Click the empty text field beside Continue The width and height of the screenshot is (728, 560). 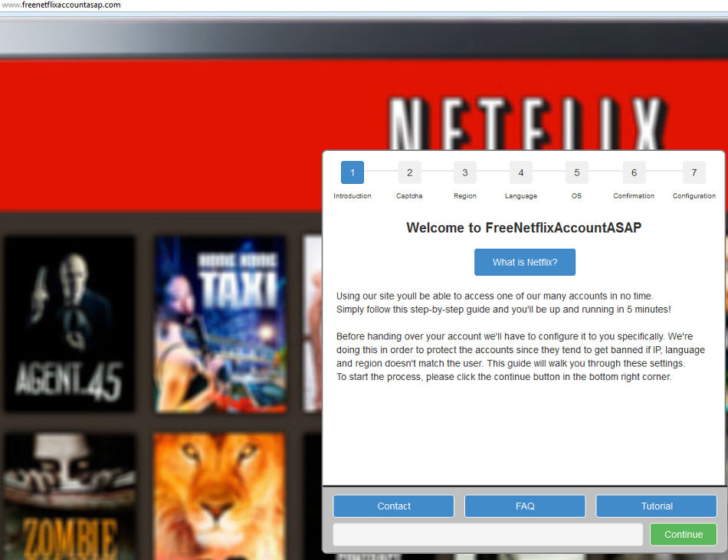(x=487, y=535)
